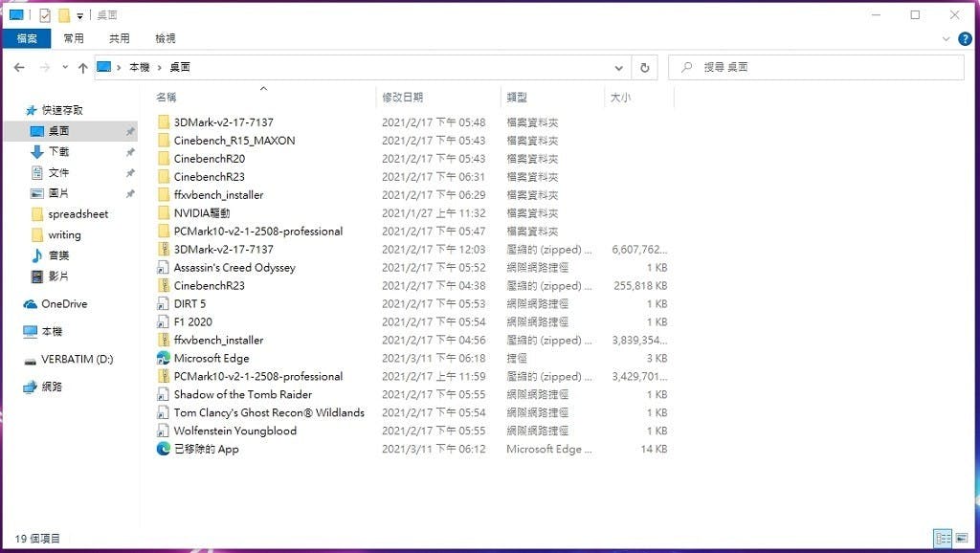This screenshot has height=553, width=980.
Task: Switch to large icons view layout
Action: [961, 538]
